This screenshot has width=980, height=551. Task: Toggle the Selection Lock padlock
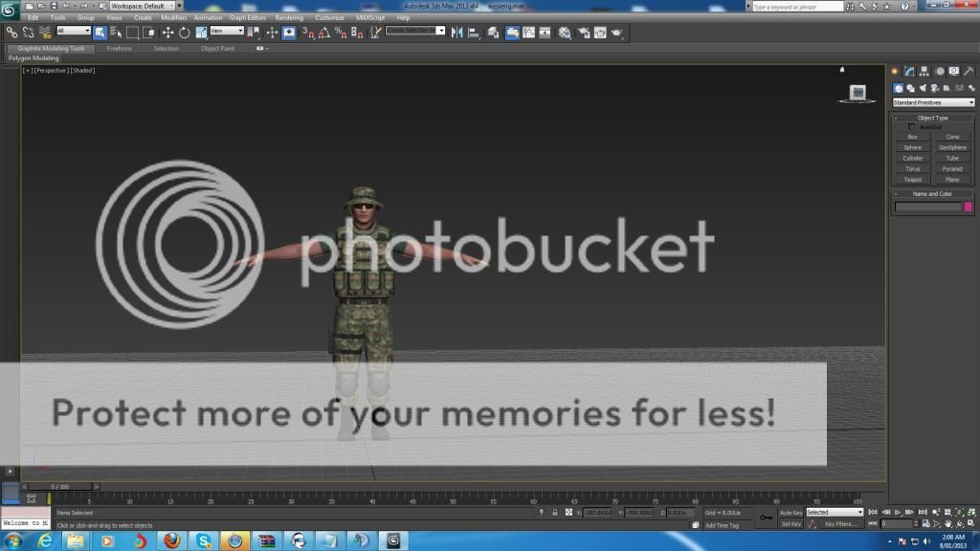(554, 513)
